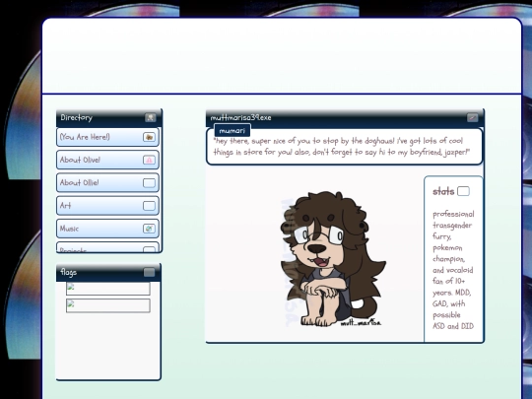This screenshot has width=532, height=399.
Task: Click the "professional transgender furry" stats text
Action: coord(453,270)
